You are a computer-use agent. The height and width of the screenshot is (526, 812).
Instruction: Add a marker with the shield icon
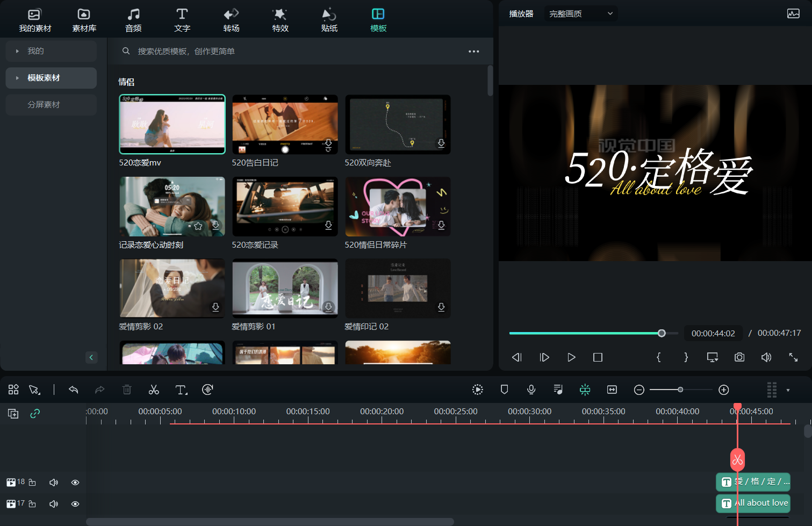click(x=504, y=390)
